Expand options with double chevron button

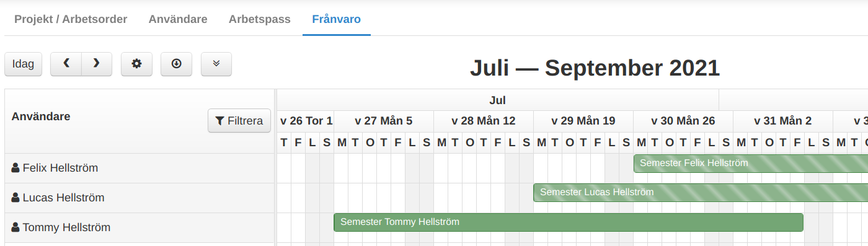point(216,64)
